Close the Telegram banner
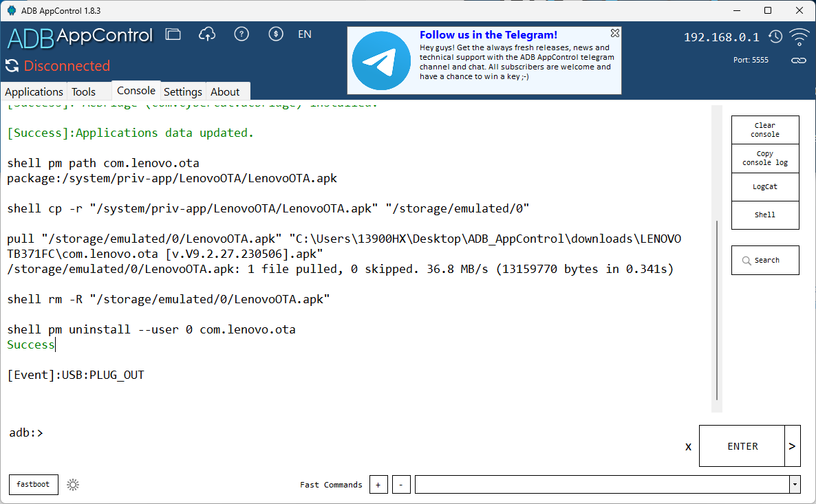The height and width of the screenshot is (504, 816). pyautogui.click(x=614, y=33)
